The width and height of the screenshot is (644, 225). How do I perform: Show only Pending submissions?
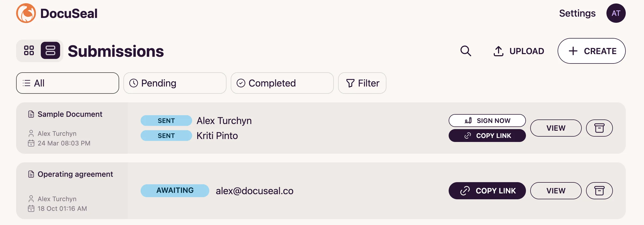click(175, 83)
